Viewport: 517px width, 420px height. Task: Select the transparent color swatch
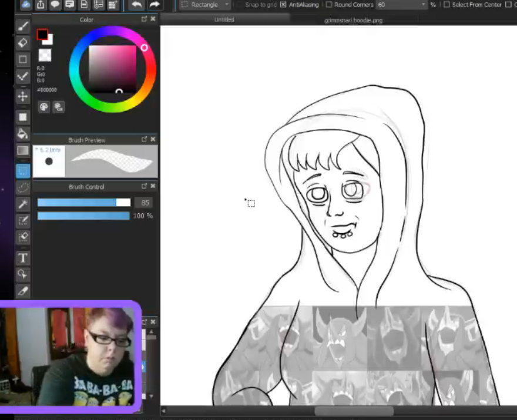click(x=45, y=55)
